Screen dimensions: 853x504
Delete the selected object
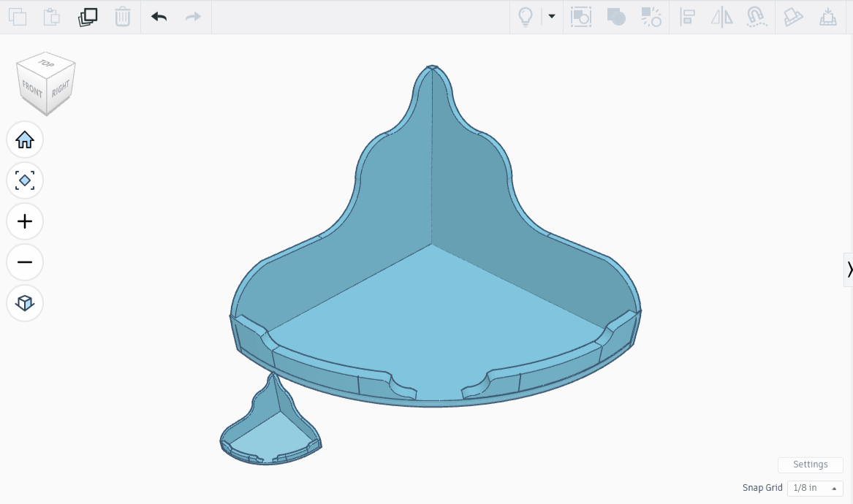123,16
